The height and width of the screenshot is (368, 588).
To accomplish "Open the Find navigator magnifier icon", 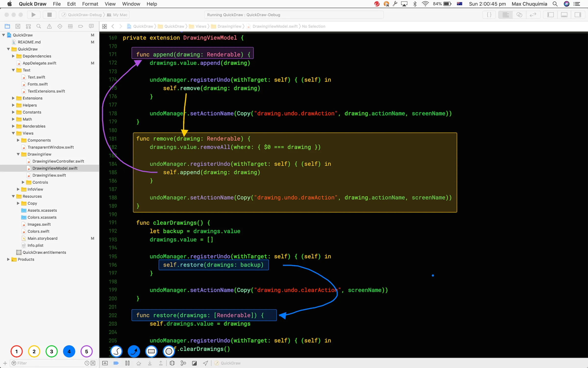I will (39, 26).
